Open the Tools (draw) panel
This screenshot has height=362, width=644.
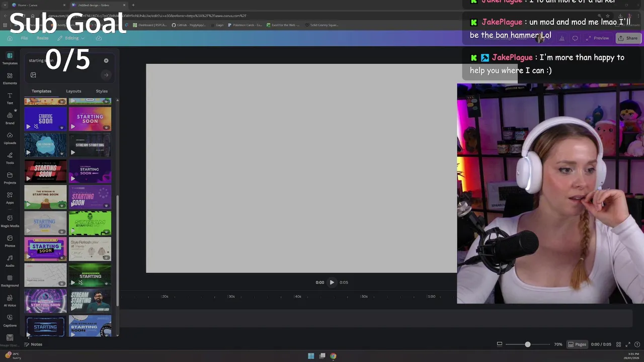[10, 158]
